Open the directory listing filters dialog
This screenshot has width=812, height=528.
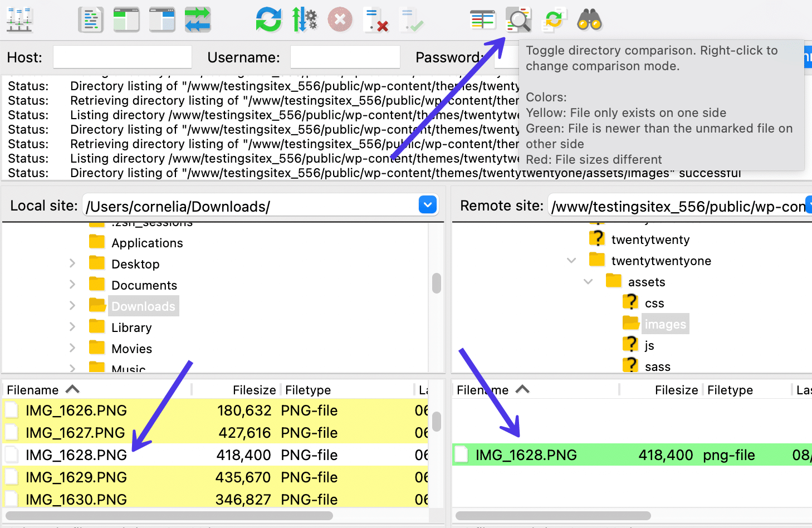point(482,20)
